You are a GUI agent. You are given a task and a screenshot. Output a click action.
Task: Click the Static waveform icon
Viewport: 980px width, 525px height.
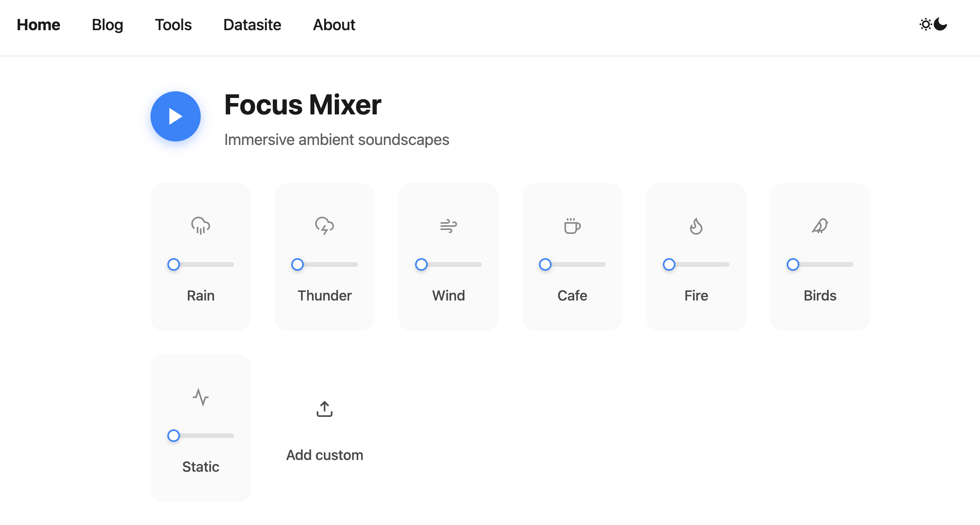(x=200, y=397)
